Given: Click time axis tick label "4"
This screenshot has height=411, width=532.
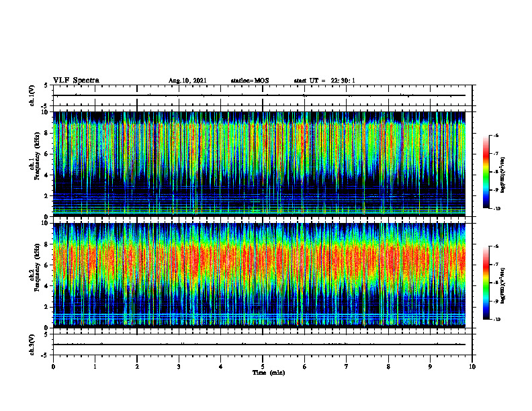Looking at the screenshot, I should (x=221, y=367).
